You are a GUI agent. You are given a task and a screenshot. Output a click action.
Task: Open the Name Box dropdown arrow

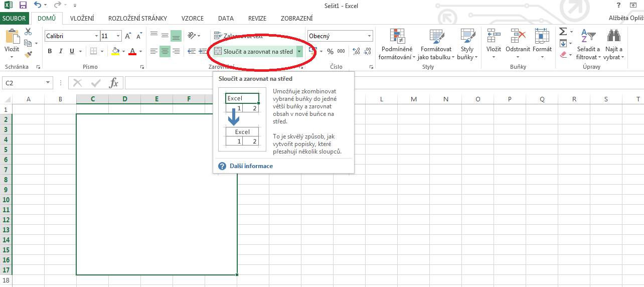[48, 83]
